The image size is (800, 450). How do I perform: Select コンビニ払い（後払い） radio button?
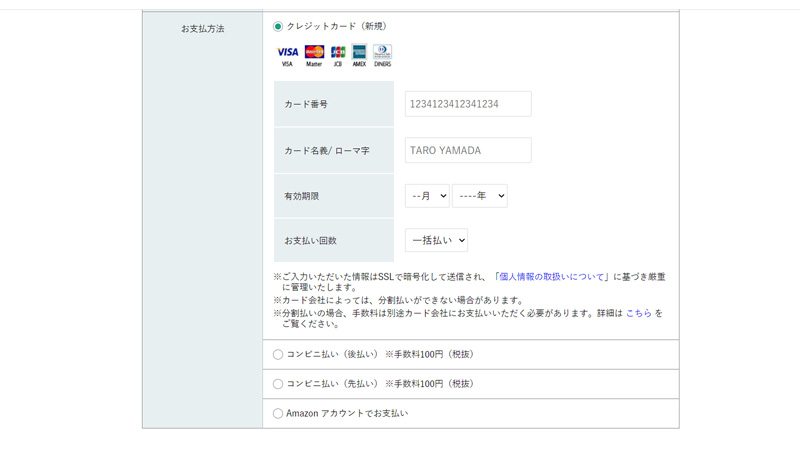(278, 354)
